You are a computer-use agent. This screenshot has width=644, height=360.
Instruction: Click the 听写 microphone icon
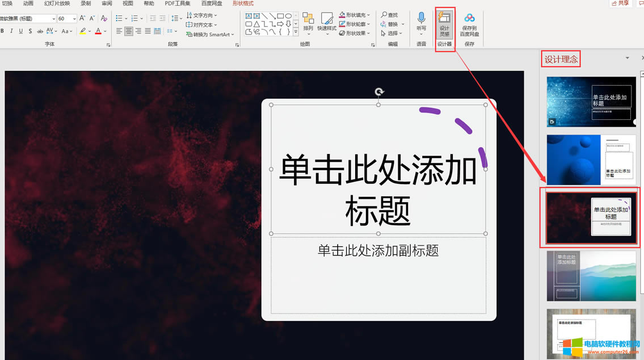(x=421, y=22)
